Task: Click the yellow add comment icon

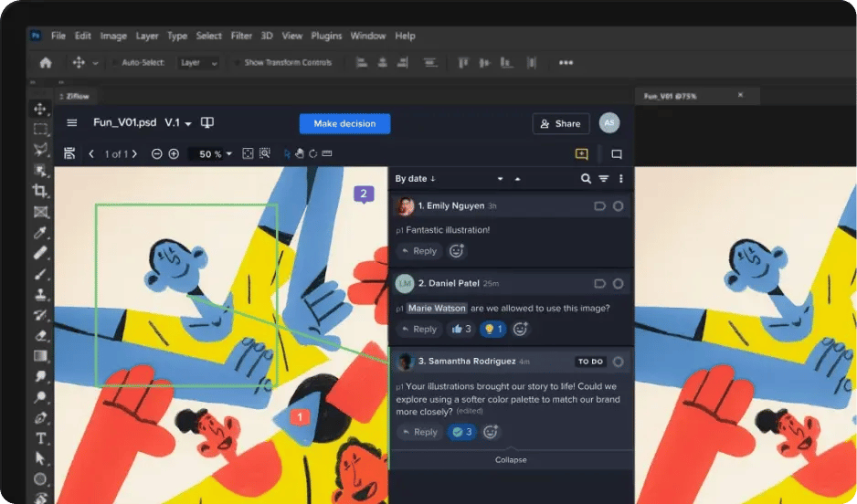Action: (x=581, y=154)
